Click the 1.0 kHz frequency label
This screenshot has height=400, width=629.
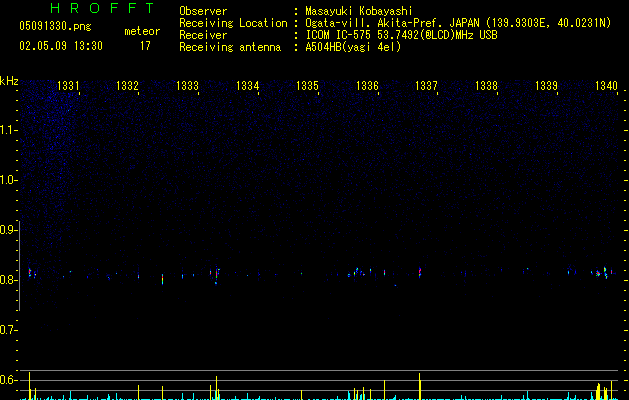[x=8, y=180]
